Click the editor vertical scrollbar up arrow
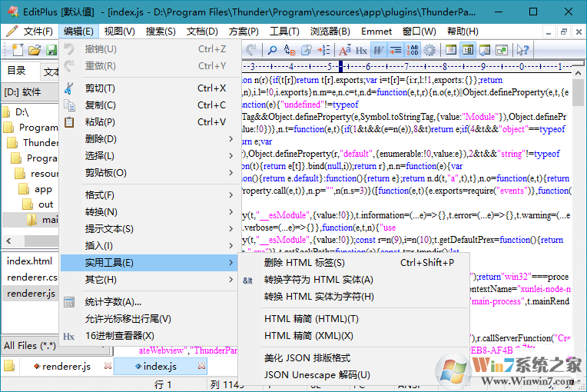 (578, 73)
